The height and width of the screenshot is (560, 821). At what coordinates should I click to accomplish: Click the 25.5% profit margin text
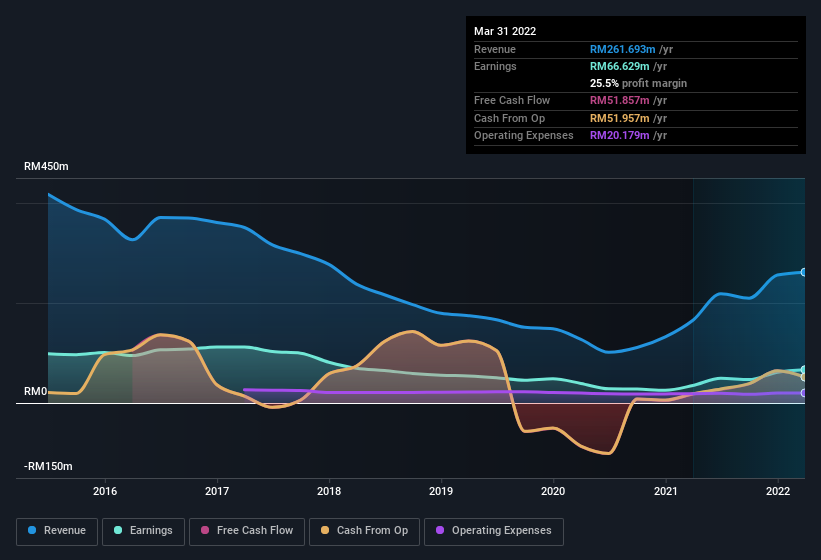coord(638,83)
